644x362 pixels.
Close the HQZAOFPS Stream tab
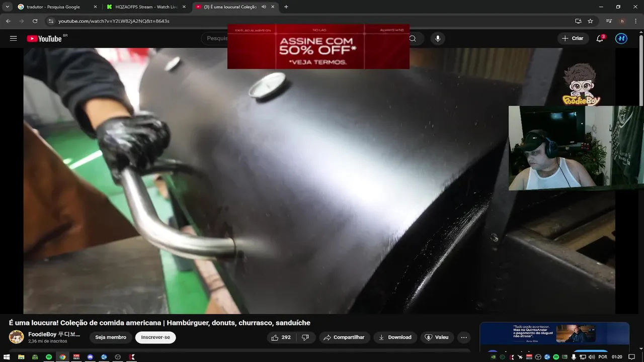pos(184,7)
